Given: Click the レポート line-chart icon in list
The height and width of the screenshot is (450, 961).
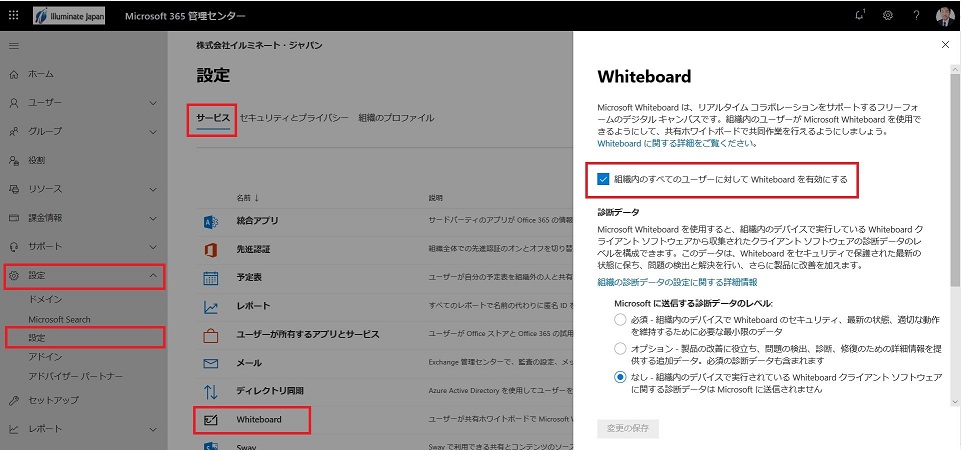Looking at the screenshot, I should click(x=210, y=306).
